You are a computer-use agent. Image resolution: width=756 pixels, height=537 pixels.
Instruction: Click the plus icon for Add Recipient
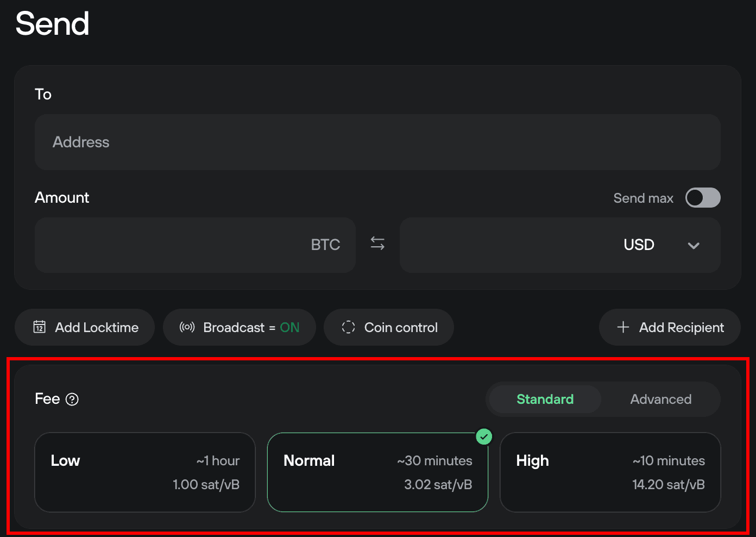click(x=623, y=327)
